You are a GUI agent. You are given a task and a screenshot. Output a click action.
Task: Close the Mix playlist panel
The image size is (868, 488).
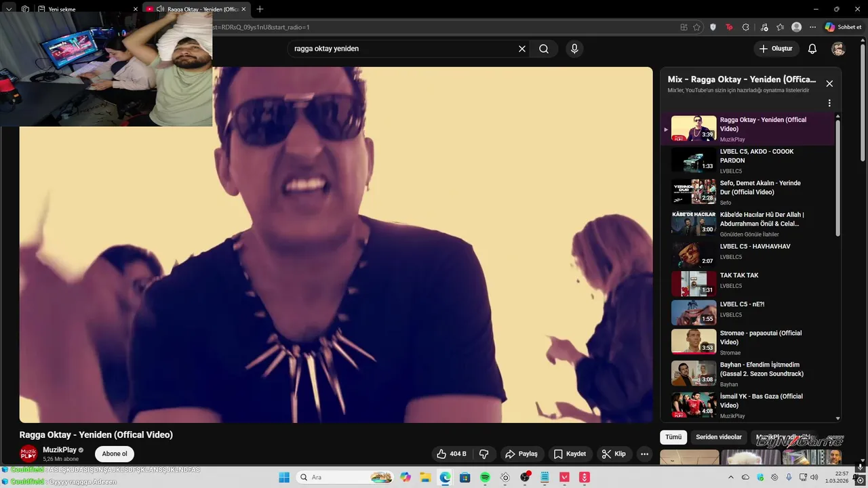pos(829,83)
